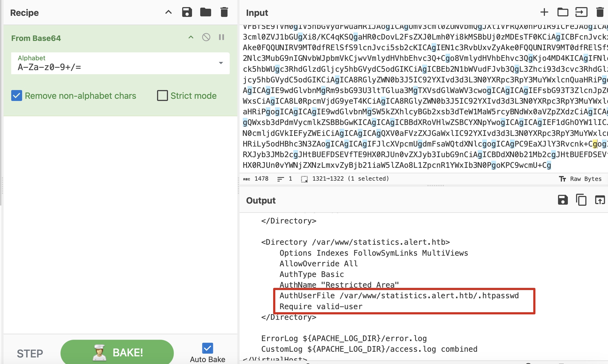Add a new input tab with the plus icon
Screen dimensions: 608x364
[544, 12]
